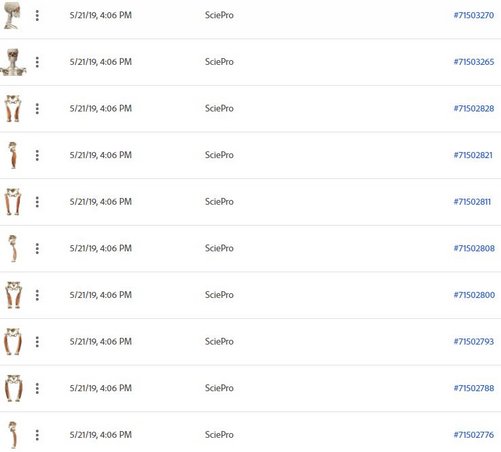501x452 pixels.
Task: Select the thumbnail for item #71502808
Action: (x=13, y=249)
